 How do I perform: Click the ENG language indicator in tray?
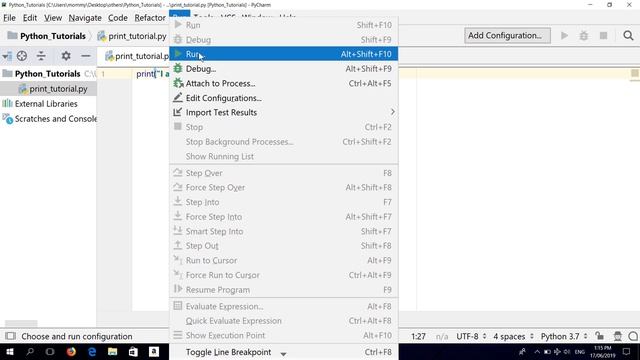(580, 352)
